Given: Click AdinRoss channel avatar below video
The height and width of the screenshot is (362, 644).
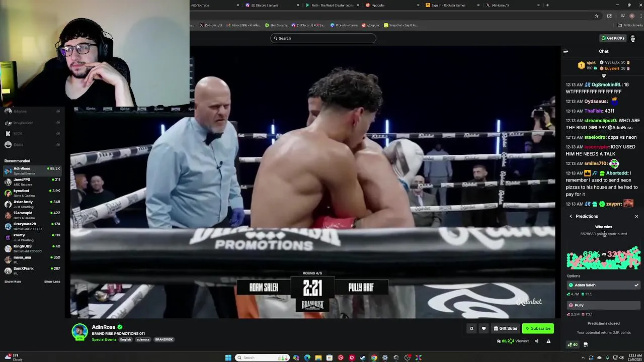Looking at the screenshot, I should click(x=79, y=332).
